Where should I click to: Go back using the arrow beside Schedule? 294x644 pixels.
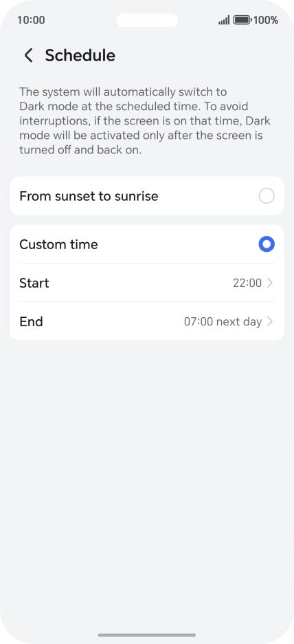[x=28, y=55]
